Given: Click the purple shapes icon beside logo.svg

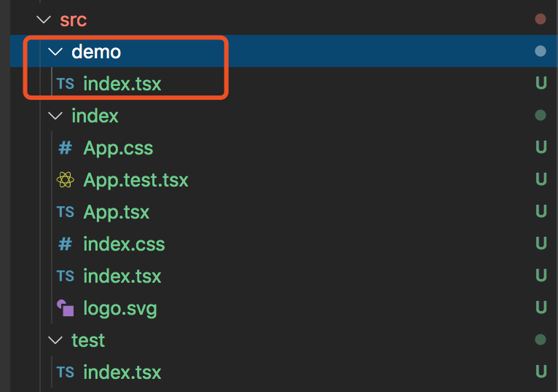Looking at the screenshot, I should [65, 308].
